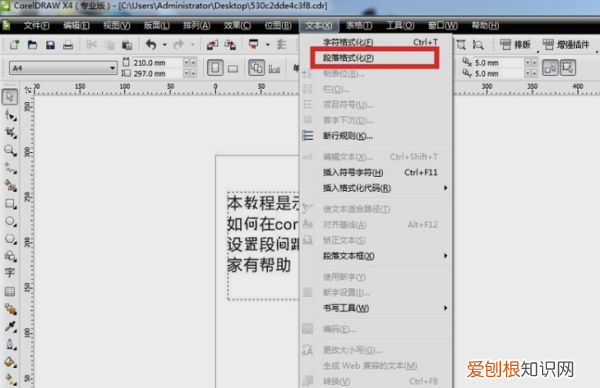Click the page height 297.0 mm field
The image size is (600, 388).
point(157,73)
